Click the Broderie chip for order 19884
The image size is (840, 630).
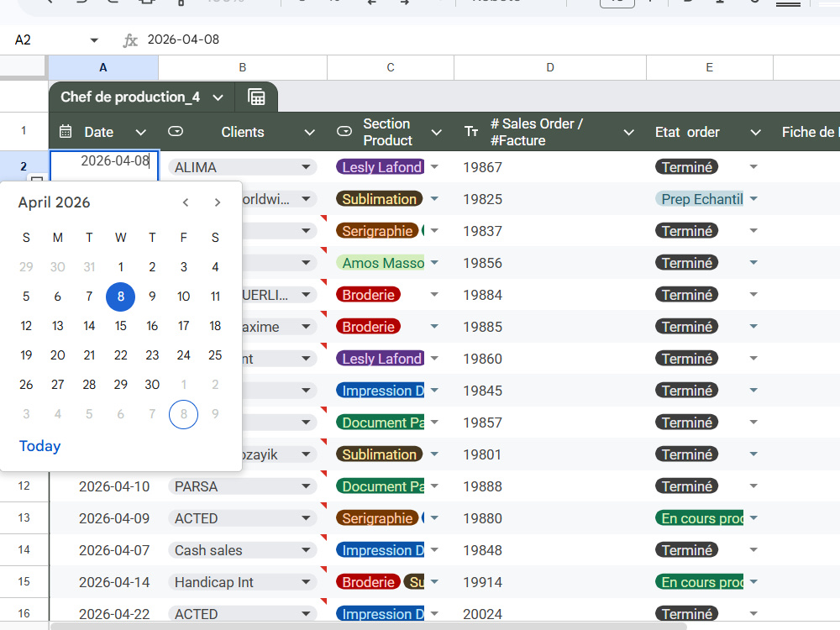point(368,295)
